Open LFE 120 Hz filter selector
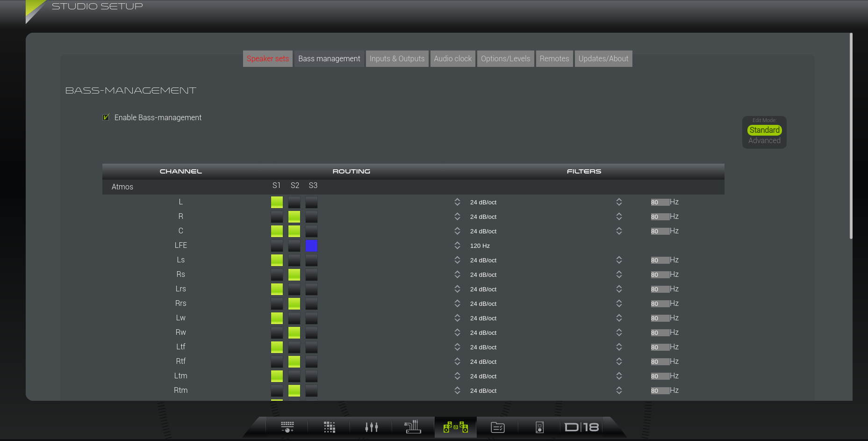This screenshot has height=441, width=868. [x=457, y=246]
